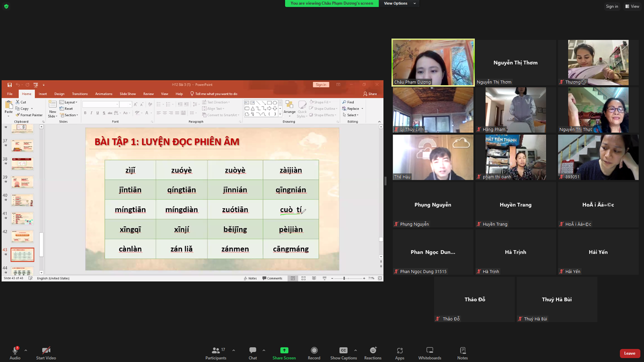
Task: Collapse the PowerPoint ribbon
Action: 380,122
